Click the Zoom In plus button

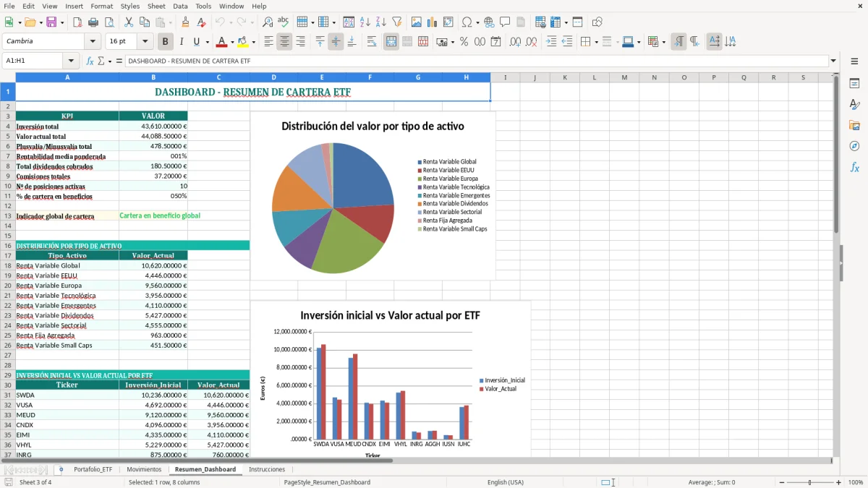click(839, 482)
